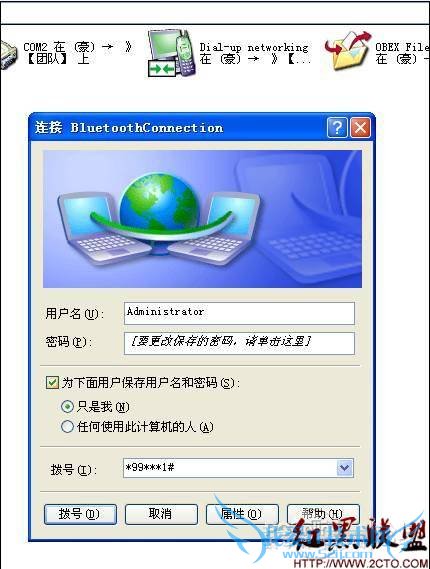This screenshot has height=569, width=430.
Task: Open the OBEX File Transfer folder icon
Action: [x=348, y=51]
